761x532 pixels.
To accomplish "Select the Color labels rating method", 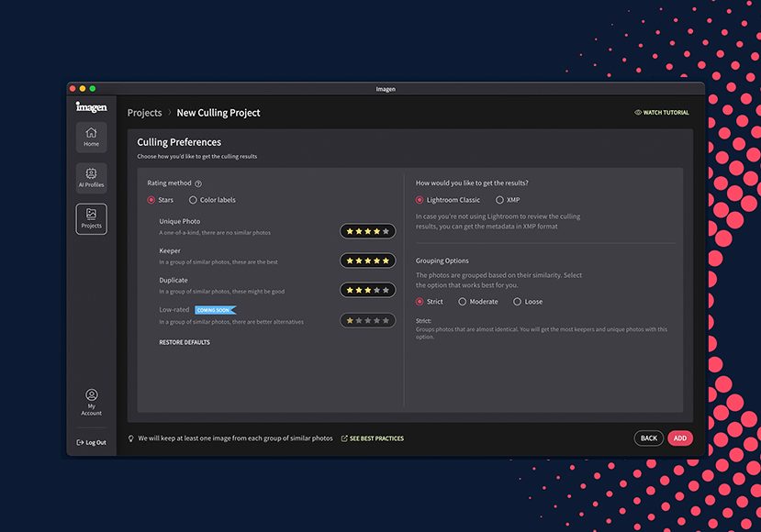I will click(x=193, y=200).
